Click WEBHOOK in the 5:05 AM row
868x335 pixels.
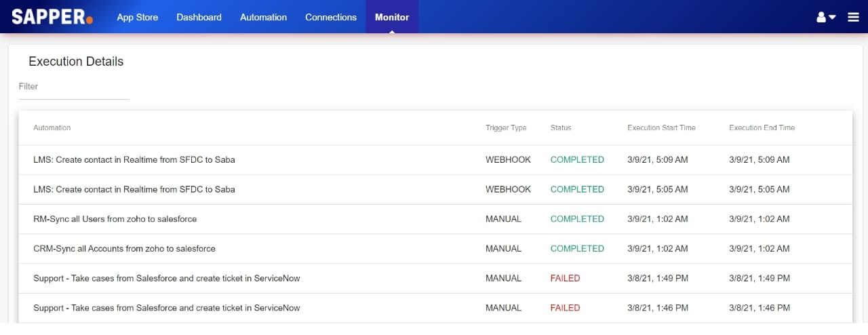[508, 189]
